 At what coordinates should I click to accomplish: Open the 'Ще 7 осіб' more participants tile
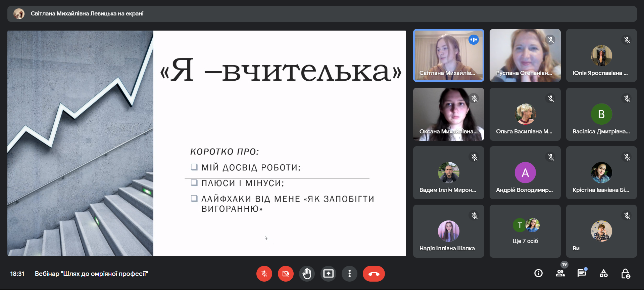tap(525, 231)
